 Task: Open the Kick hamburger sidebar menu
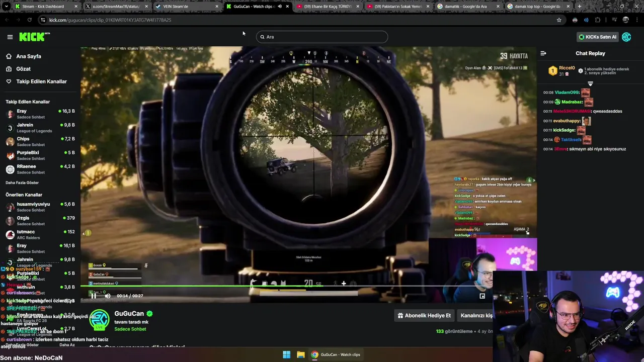(x=10, y=37)
